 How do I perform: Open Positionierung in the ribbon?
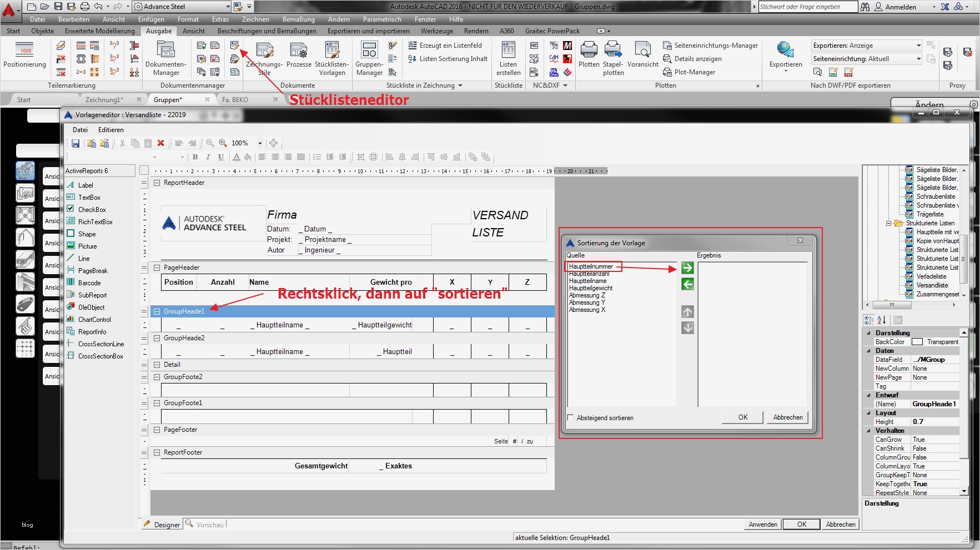[24, 54]
